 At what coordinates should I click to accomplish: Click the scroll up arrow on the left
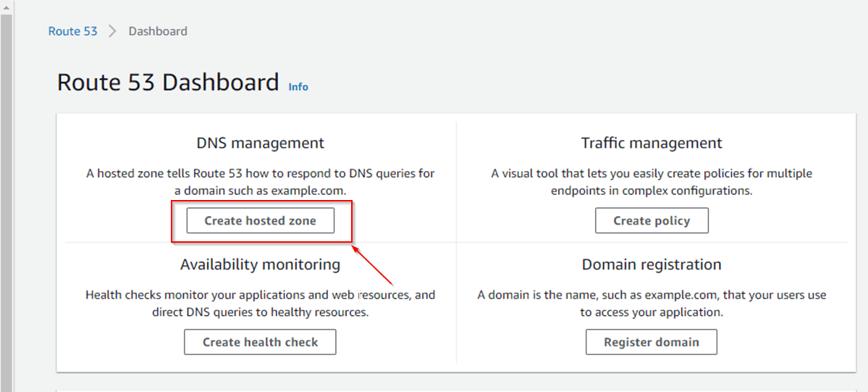click(6, 7)
